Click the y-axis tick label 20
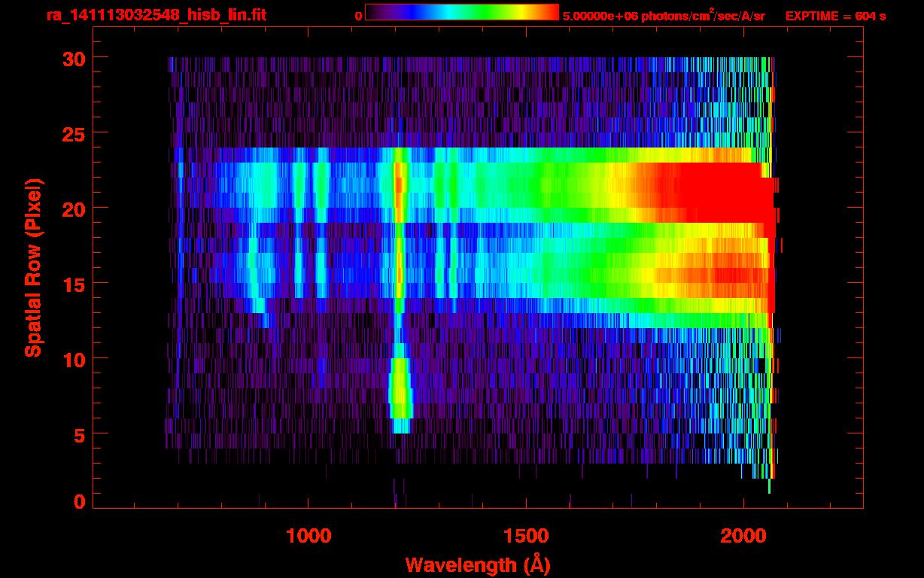924x578 pixels. 72,208
